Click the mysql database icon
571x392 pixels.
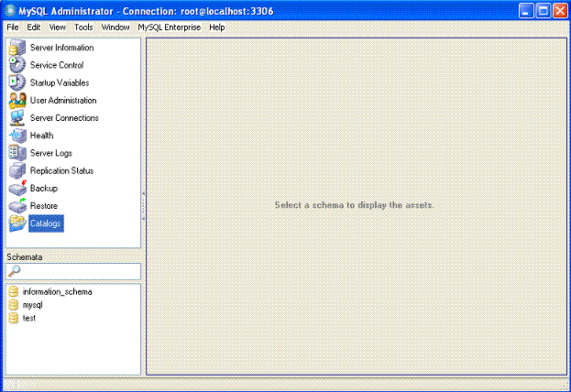click(14, 305)
